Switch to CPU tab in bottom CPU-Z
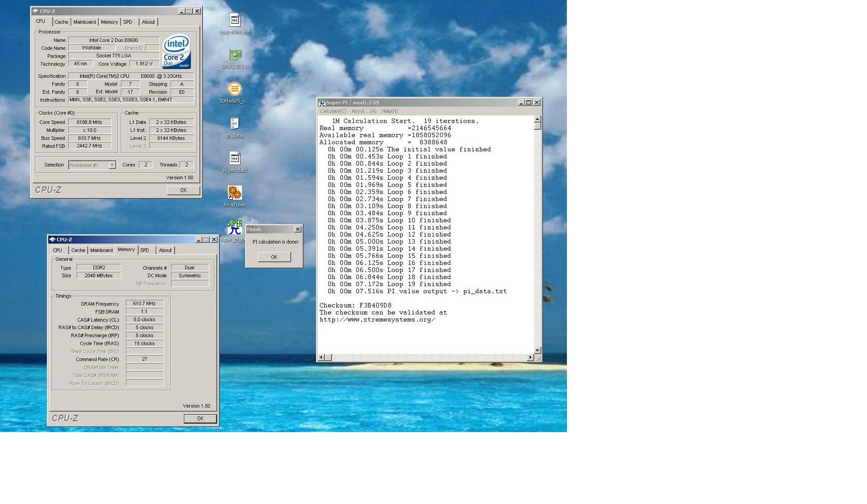 [57, 250]
